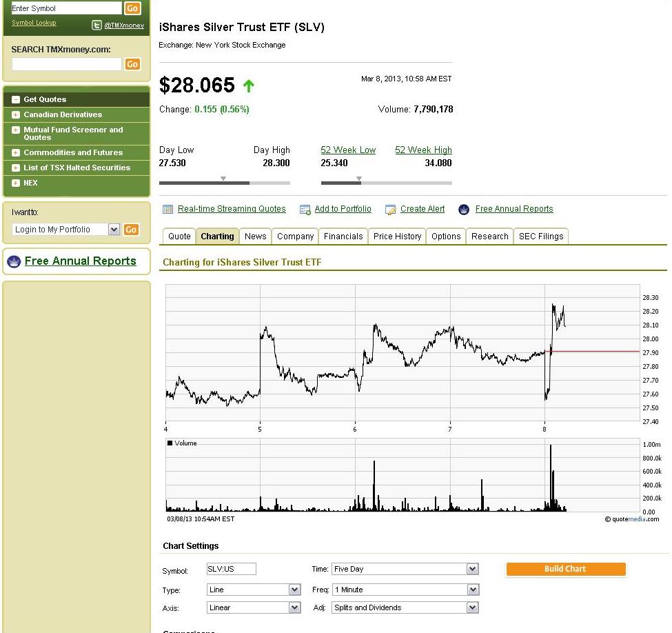Click the Volume bar chart area
This screenshot has height=633, width=672.
click(403, 475)
